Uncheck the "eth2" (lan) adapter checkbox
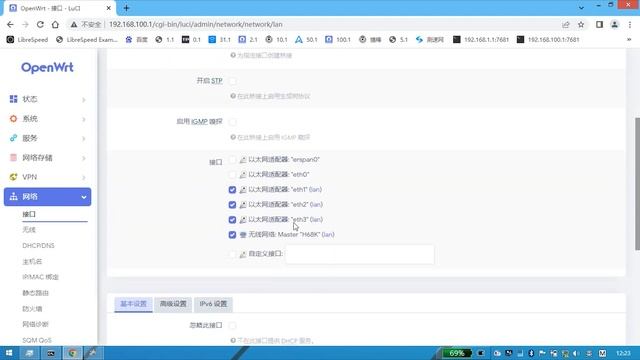 [232, 204]
